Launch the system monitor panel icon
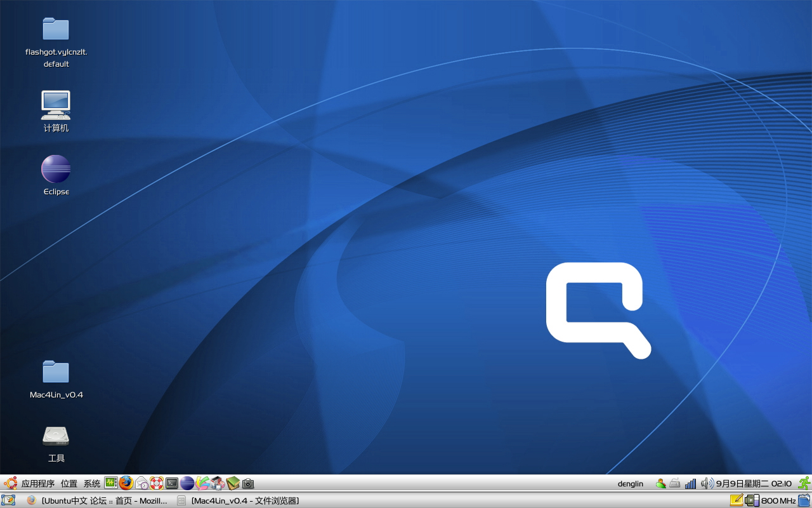This screenshot has height=508, width=812. pos(111,483)
